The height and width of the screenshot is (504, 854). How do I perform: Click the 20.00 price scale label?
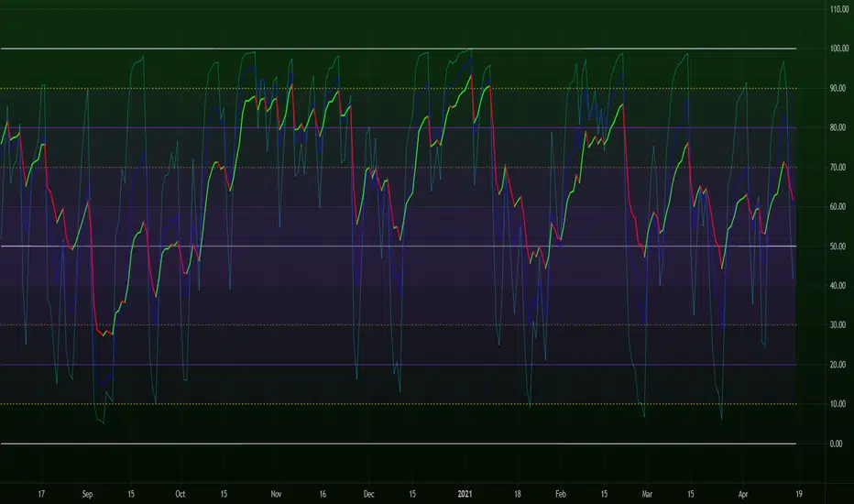point(838,365)
